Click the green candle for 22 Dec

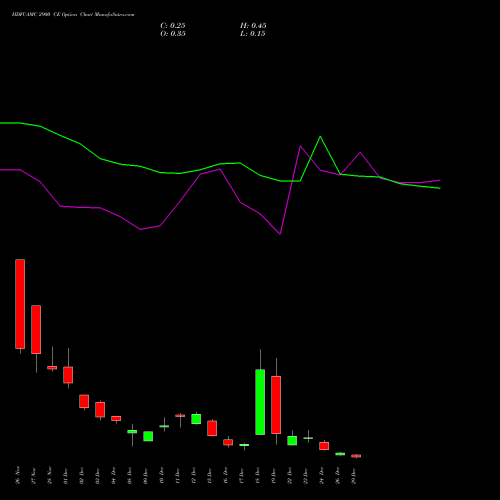[x=292, y=441]
